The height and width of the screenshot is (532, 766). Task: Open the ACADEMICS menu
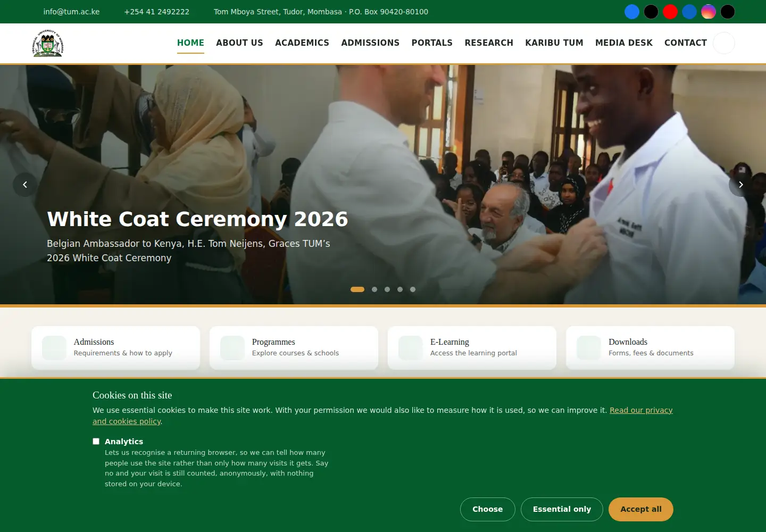pos(302,43)
